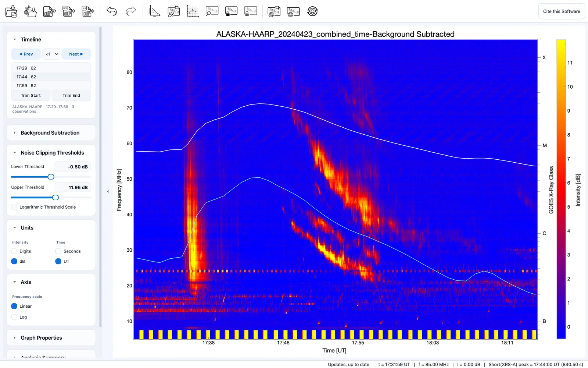This screenshot has height=368, width=588.
Task: Click the 'GOES X-Ray Class' axis label
Action: (551, 190)
